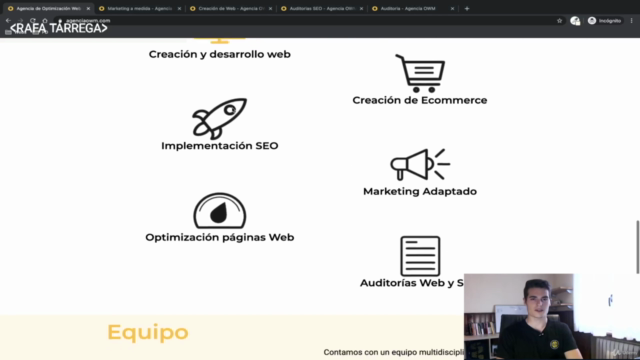Click the rocket icon for Implementación SEO
The width and height of the screenshot is (640, 360).
(220, 118)
